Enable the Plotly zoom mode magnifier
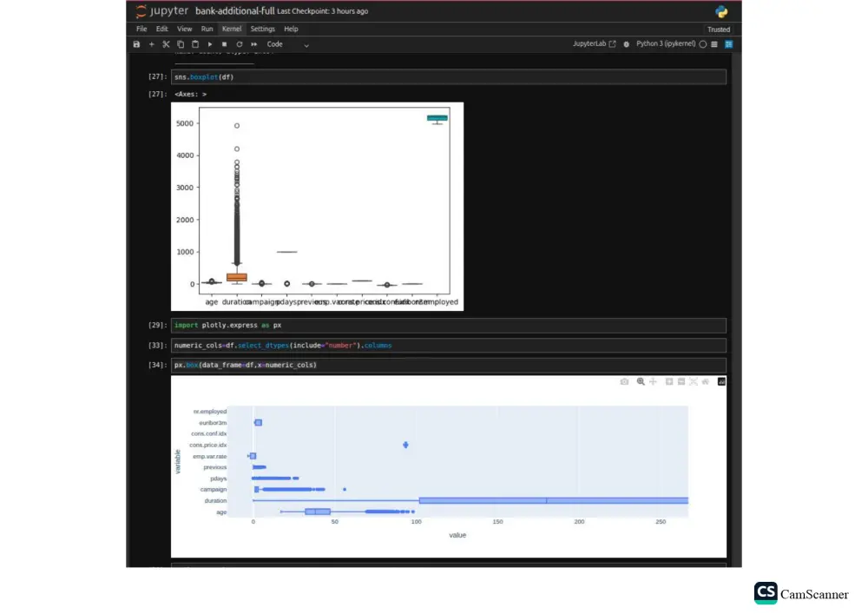 (640, 380)
